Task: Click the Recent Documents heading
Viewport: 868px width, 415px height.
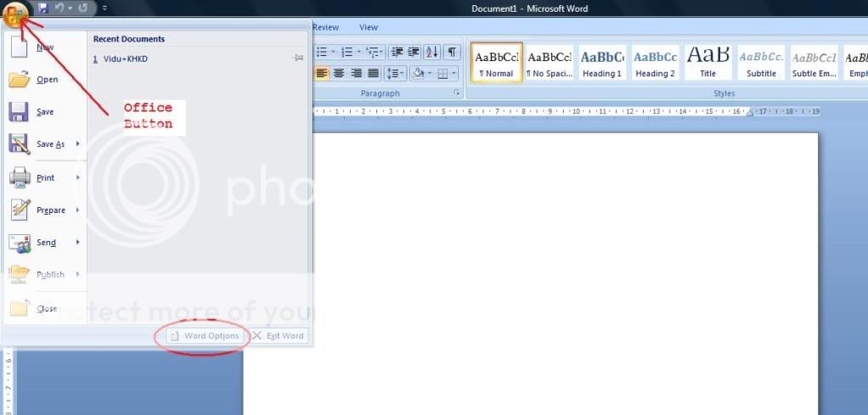Action: pos(129,39)
